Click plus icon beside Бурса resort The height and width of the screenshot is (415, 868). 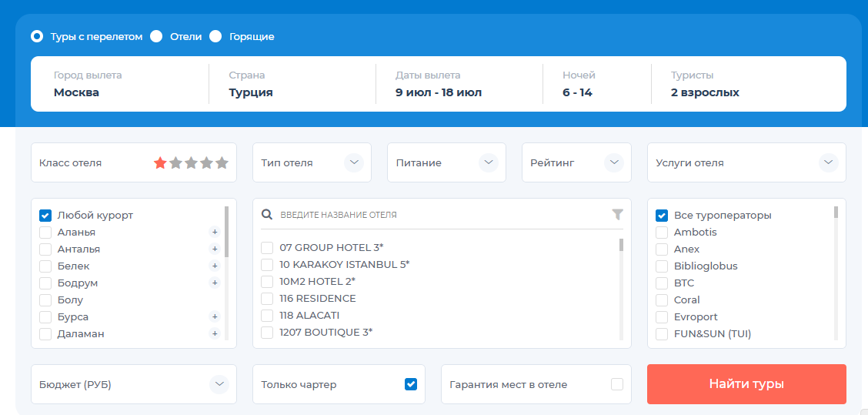click(215, 316)
